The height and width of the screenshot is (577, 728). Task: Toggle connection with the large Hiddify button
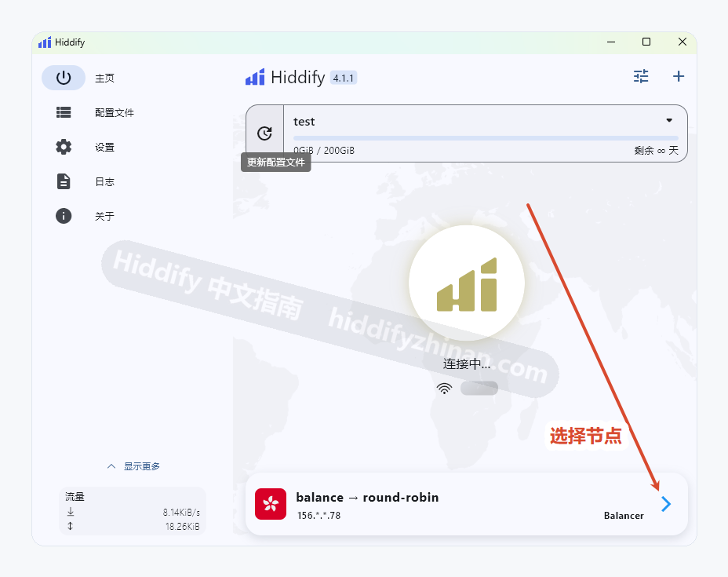point(467,283)
